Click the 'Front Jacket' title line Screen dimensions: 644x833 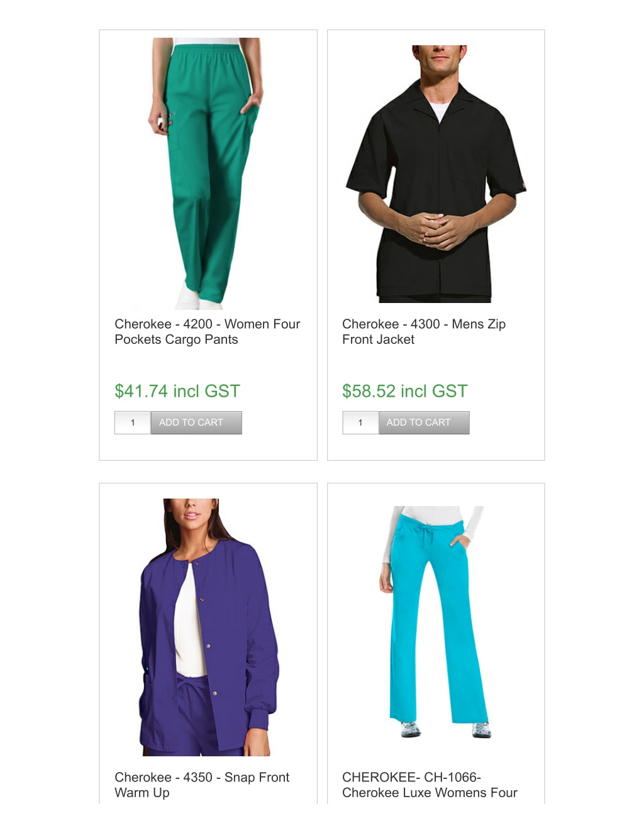[379, 339]
